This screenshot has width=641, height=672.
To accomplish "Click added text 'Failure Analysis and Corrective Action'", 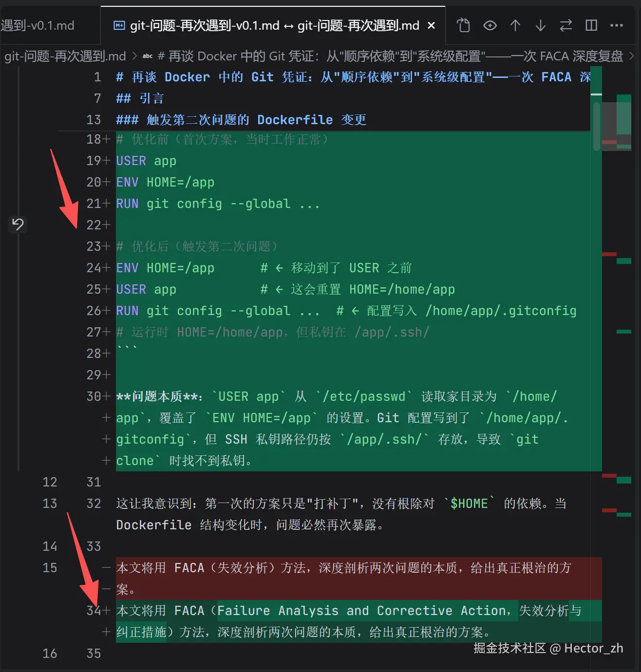I will coord(361,611).
